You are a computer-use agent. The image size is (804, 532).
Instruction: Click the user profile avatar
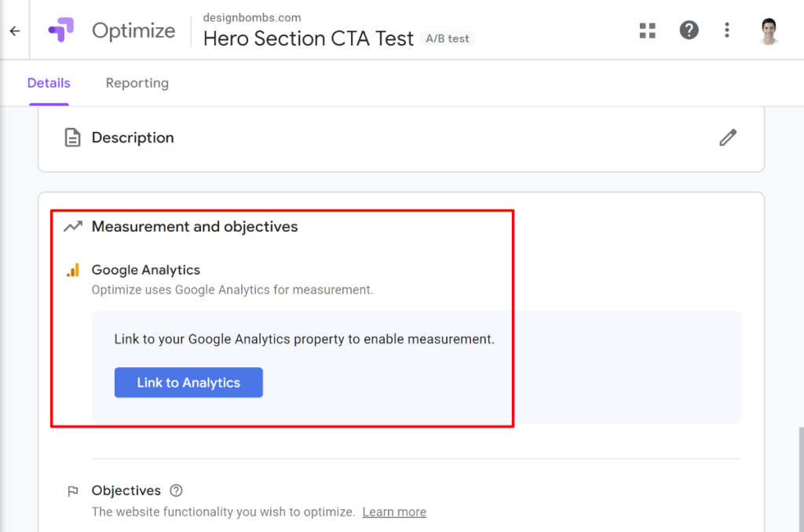[768, 31]
